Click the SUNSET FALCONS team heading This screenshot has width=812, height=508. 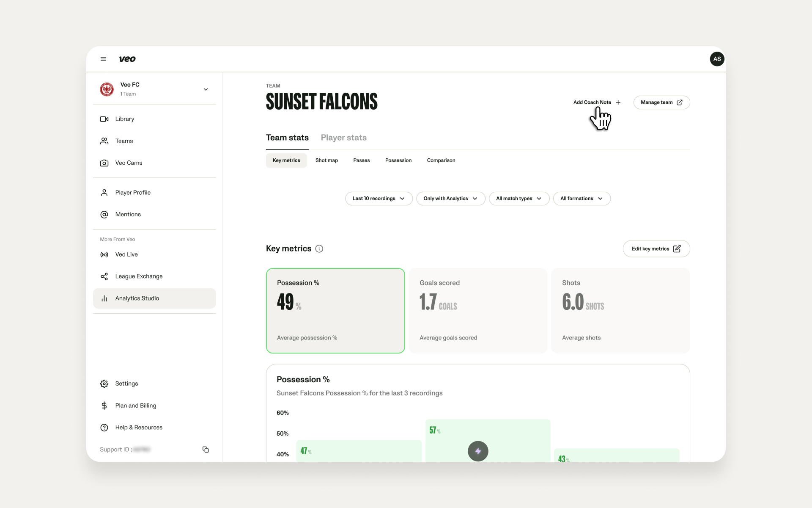click(x=322, y=102)
